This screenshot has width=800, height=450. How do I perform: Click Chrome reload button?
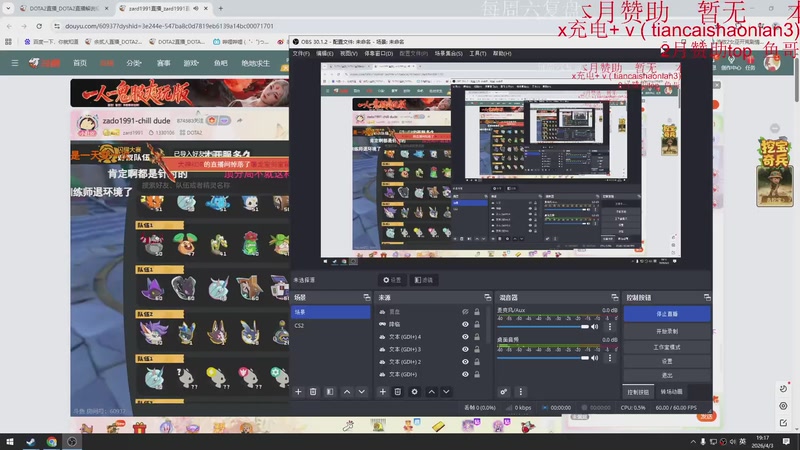pyautogui.click(x=39, y=26)
